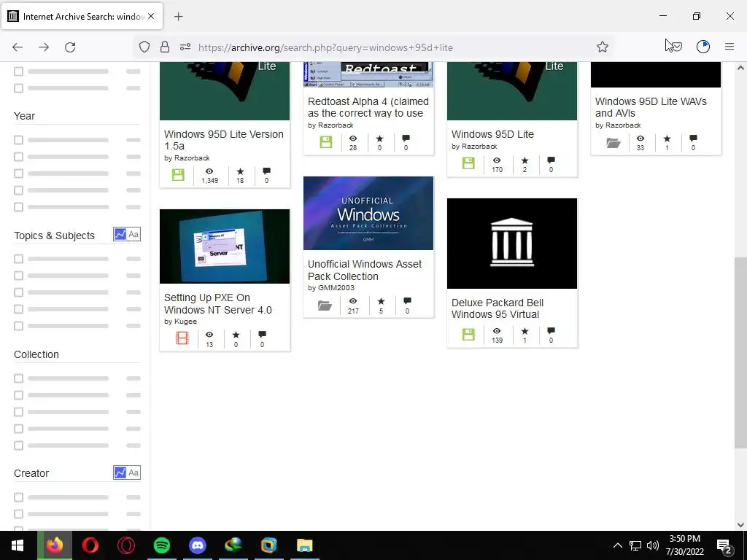Click folder icon on Unofficial Windows Asset Pack
This screenshot has height=560, width=747.
(325, 306)
